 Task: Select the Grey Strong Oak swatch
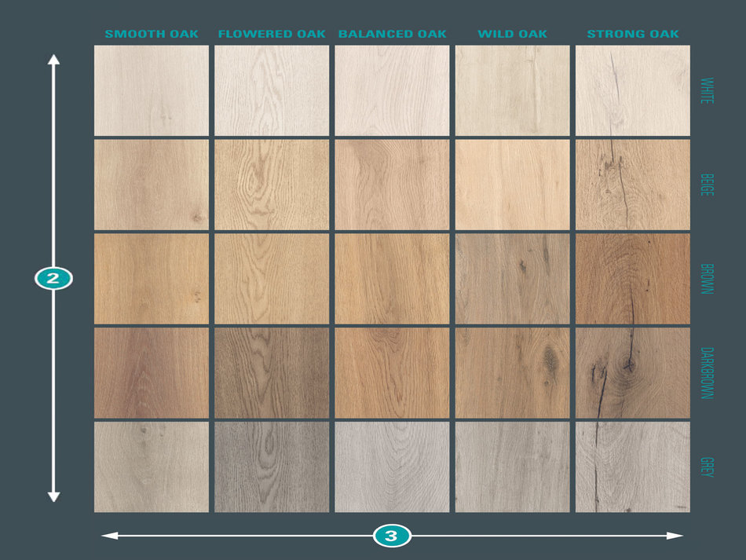click(x=633, y=467)
